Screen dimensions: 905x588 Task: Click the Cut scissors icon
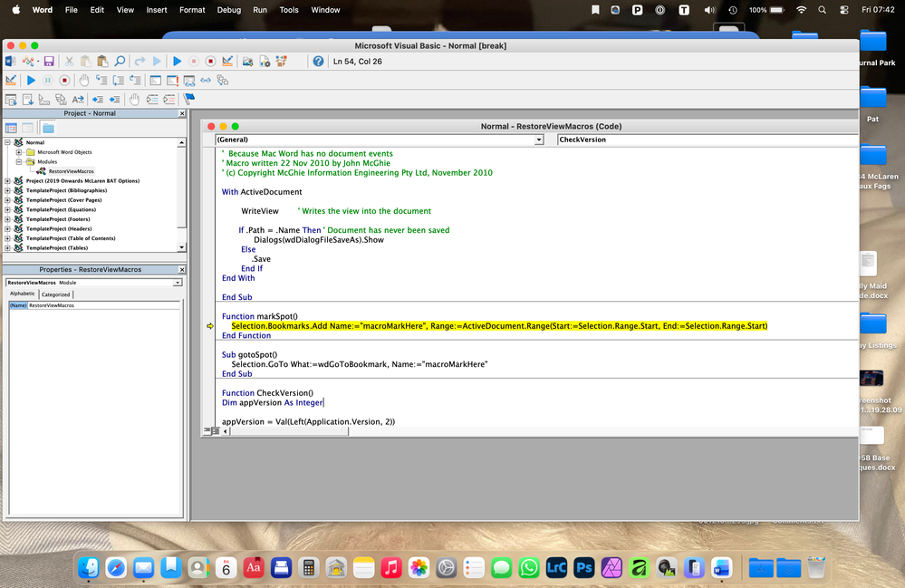point(69,62)
